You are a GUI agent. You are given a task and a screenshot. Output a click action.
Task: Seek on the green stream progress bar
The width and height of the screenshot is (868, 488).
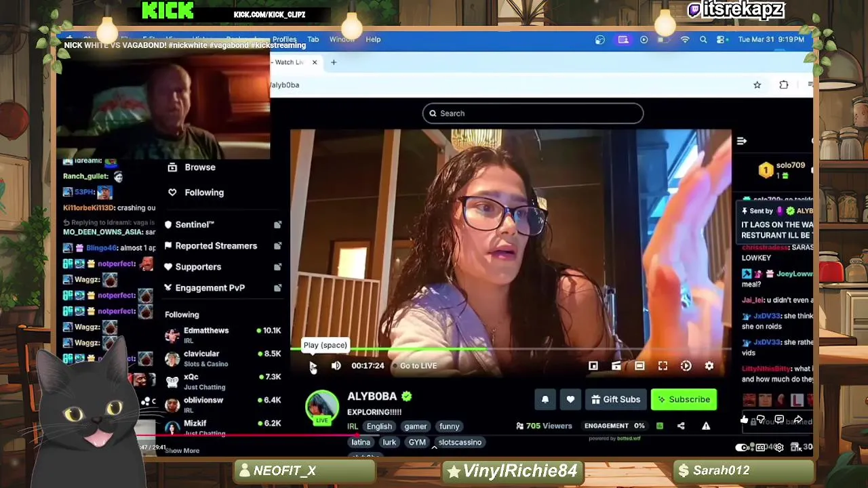click(x=511, y=350)
